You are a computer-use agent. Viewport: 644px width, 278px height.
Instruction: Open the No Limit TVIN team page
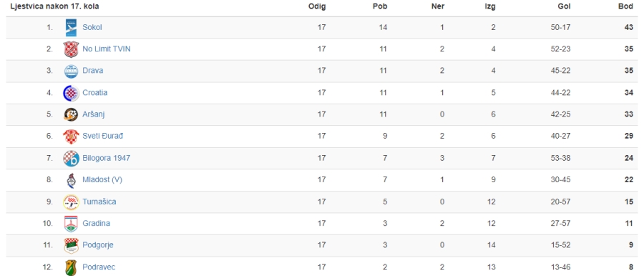(107, 49)
